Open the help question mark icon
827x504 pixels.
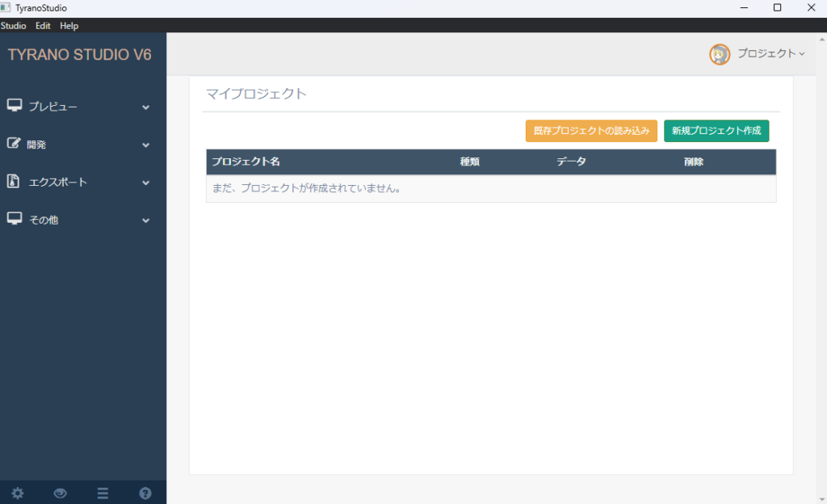pos(145,493)
